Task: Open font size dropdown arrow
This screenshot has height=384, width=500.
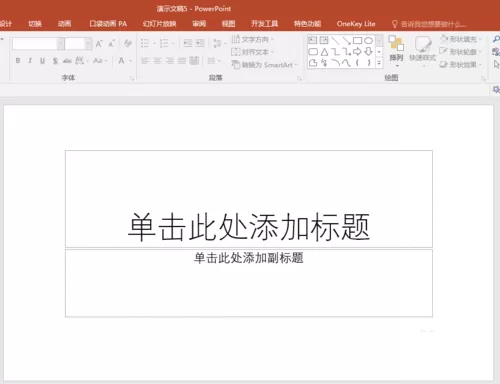Action: click(88, 44)
